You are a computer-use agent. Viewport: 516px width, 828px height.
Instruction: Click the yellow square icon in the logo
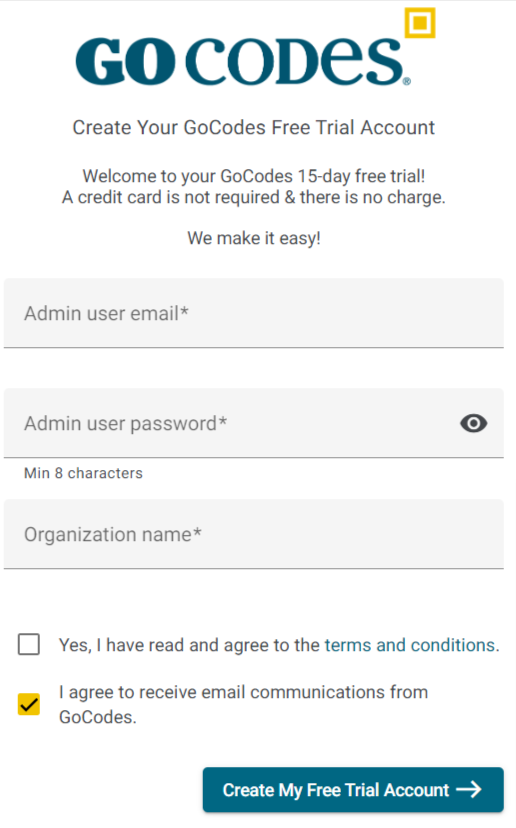point(420,23)
